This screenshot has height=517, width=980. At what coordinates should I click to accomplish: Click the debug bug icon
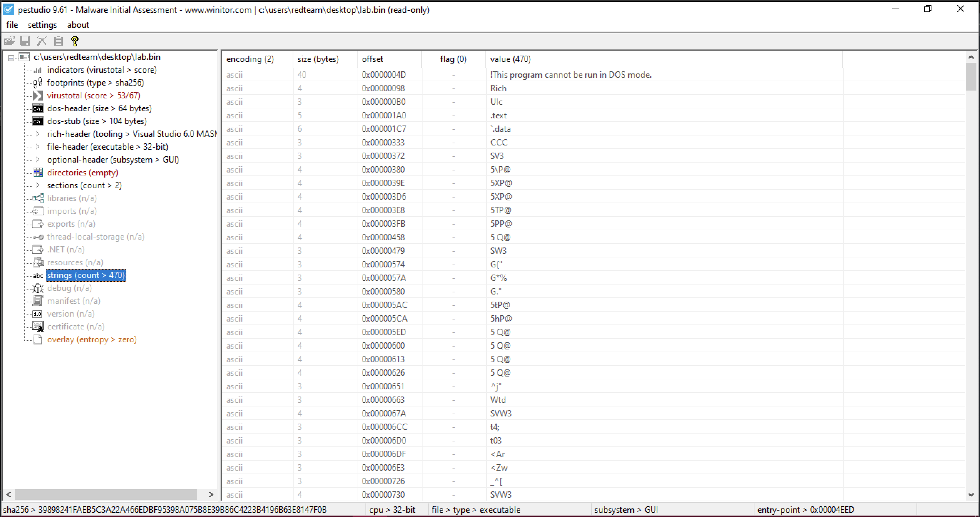[38, 288]
